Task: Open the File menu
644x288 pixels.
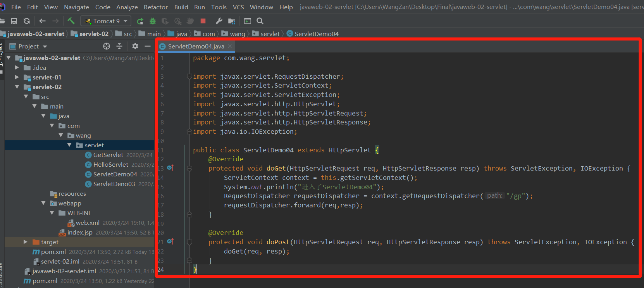Action: [16, 7]
